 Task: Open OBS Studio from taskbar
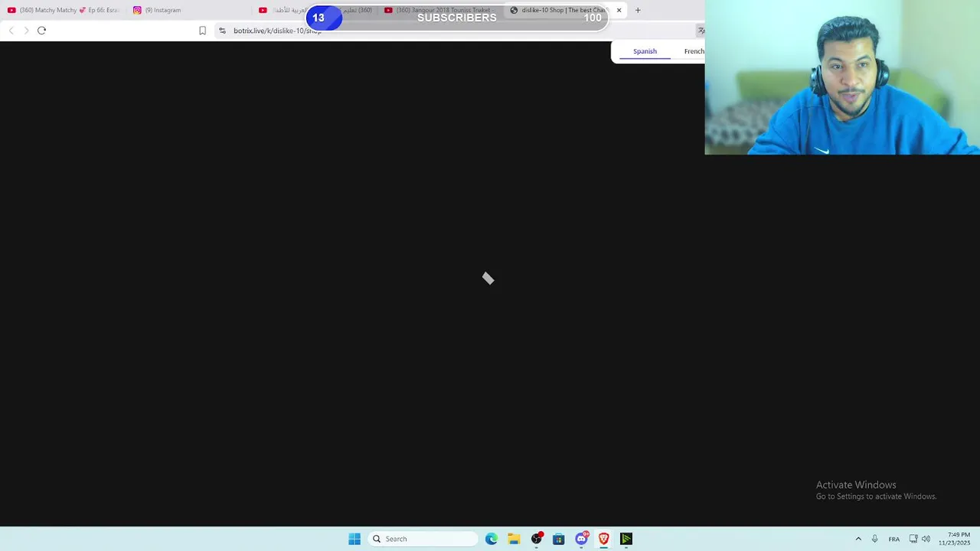tap(537, 539)
